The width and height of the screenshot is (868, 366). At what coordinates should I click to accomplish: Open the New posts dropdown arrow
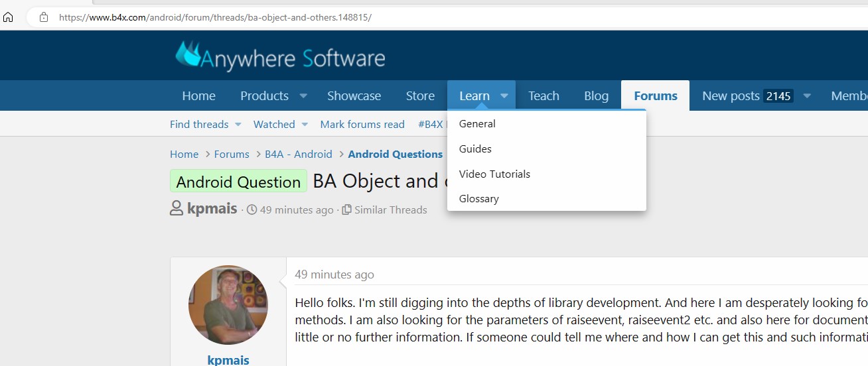[x=807, y=96]
